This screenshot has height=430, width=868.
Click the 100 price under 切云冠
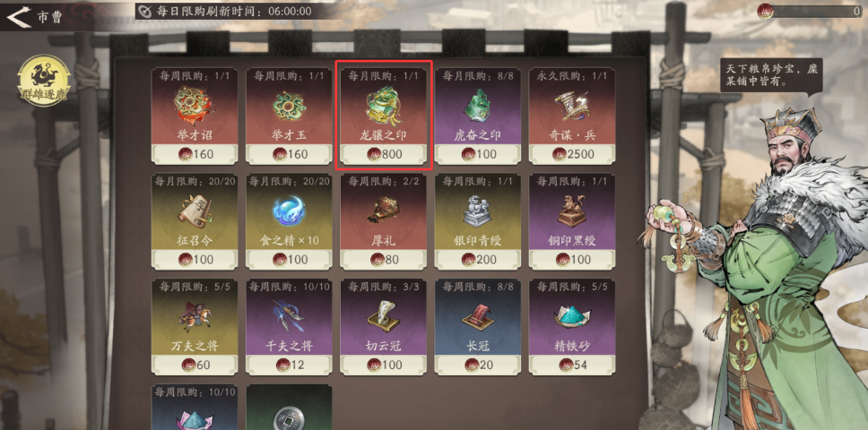pos(384,365)
